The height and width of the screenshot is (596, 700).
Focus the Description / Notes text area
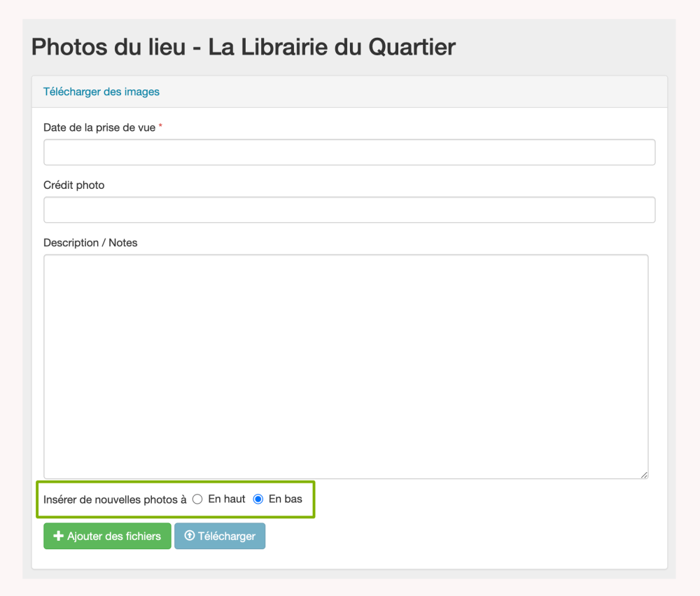(346, 367)
